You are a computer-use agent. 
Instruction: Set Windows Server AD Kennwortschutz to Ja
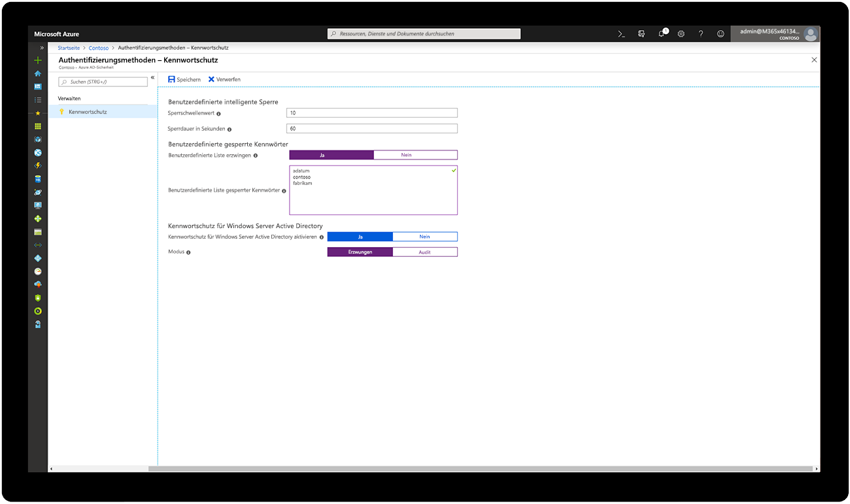360,237
